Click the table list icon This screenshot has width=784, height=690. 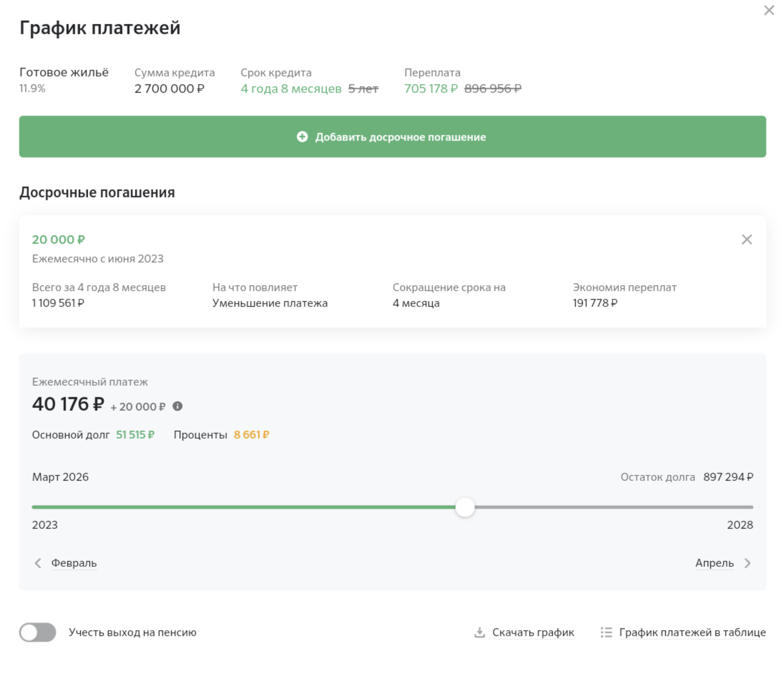tap(606, 632)
